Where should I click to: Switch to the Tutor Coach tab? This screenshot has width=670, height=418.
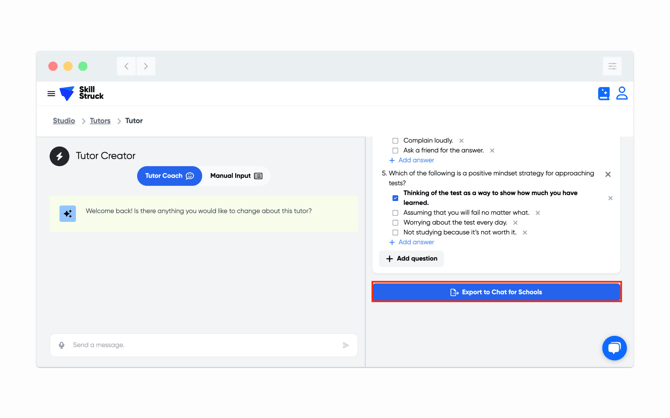169,176
